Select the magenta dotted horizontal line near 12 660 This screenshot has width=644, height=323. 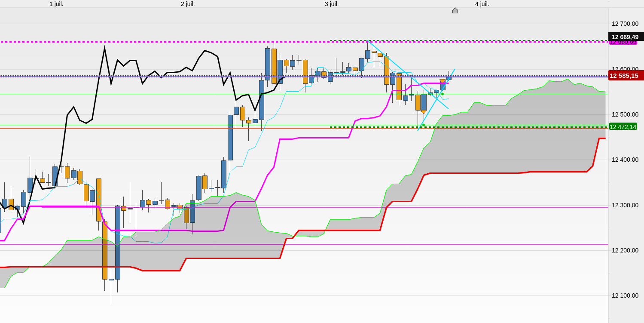click(304, 42)
